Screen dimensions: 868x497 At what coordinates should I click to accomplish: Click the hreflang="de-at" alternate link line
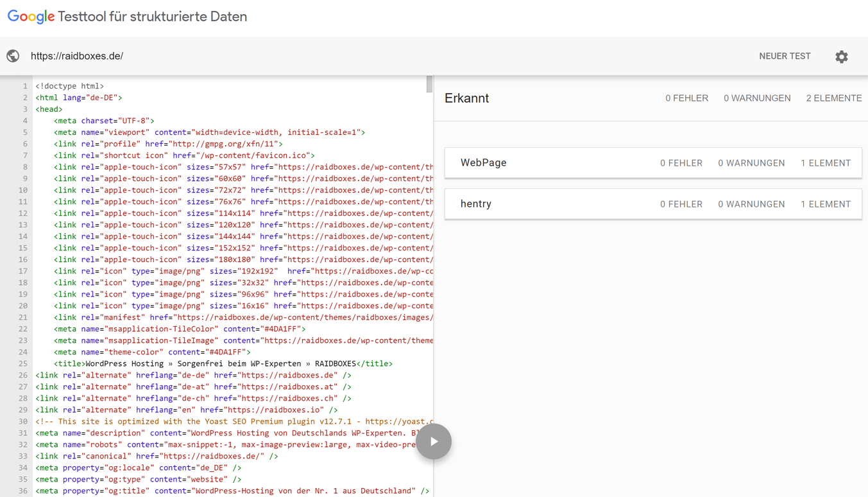(x=193, y=387)
